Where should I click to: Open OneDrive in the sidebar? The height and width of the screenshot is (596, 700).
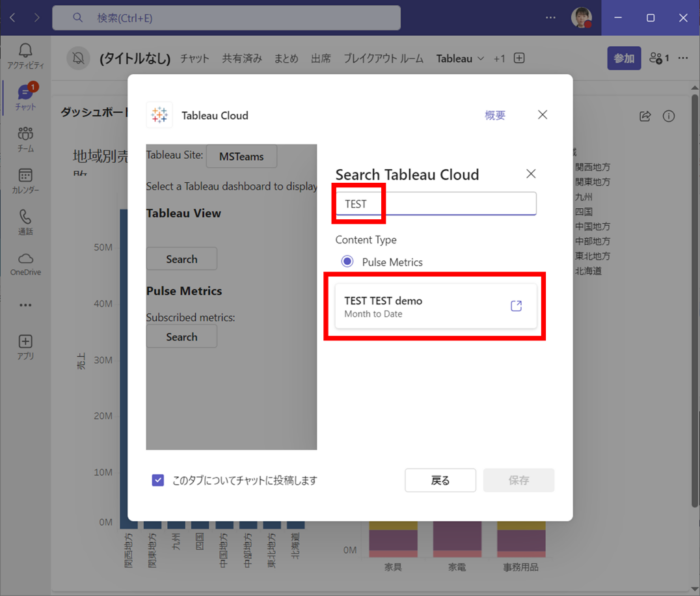tap(25, 264)
